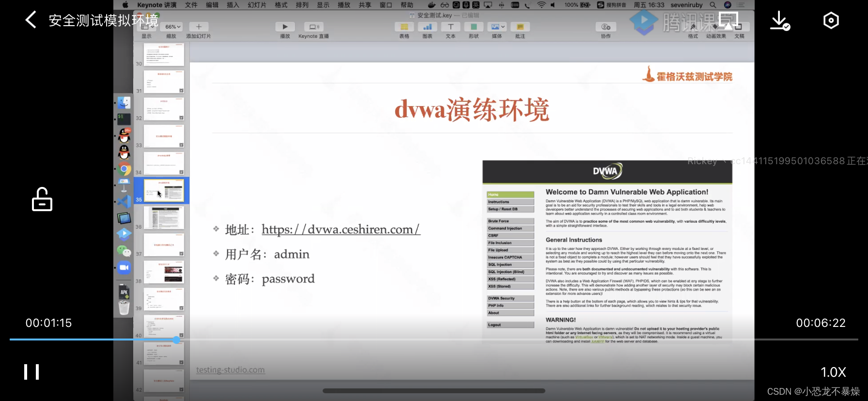The image size is (868, 401).
Task: Select slide thumbnail 32
Action: pyautogui.click(x=164, y=109)
